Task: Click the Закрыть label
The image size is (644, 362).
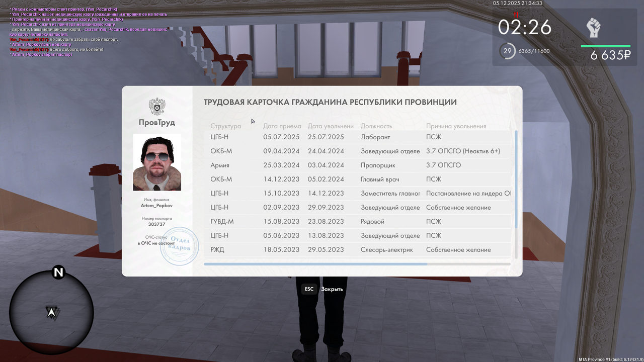Action: 332,289
